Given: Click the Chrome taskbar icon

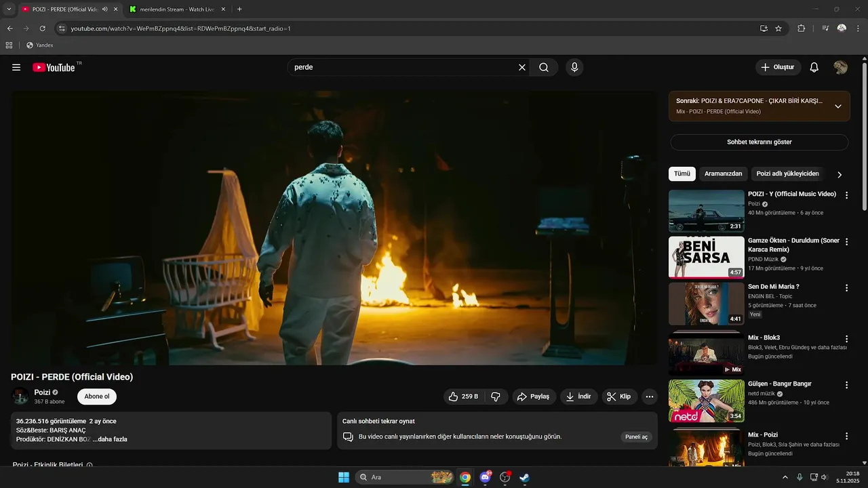Looking at the screenshot, I should tap(465, 477).
